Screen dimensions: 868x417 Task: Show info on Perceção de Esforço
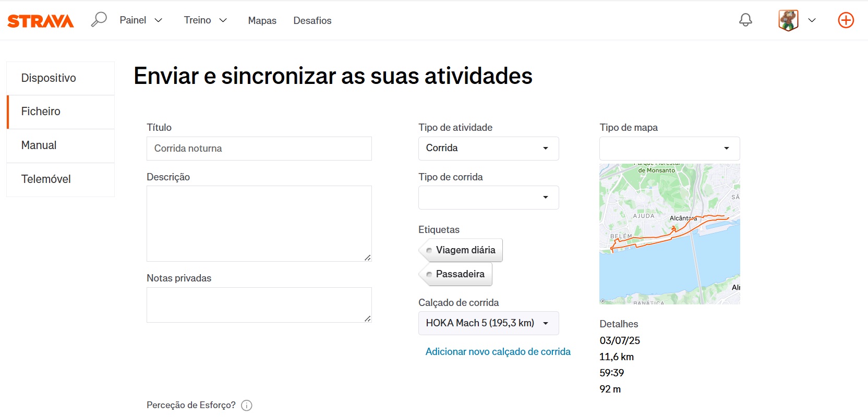[x=247, y=406]
